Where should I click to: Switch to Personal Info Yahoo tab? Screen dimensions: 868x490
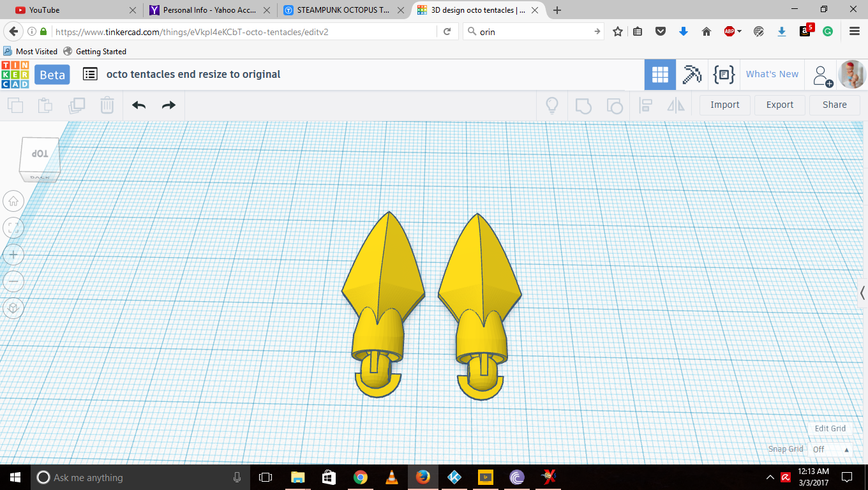(x=209, y=10)
